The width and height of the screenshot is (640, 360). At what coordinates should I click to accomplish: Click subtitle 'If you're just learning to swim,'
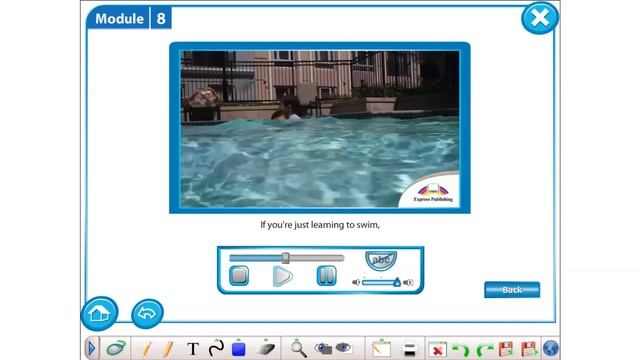pyautogui.click(x=320, y=225)
